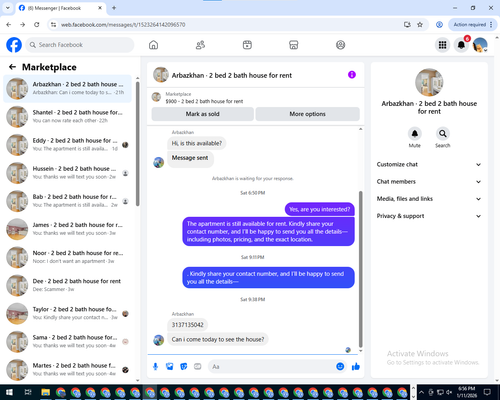Open a new browser tab
Screen dimensions: 500x400
pos(114,8)
